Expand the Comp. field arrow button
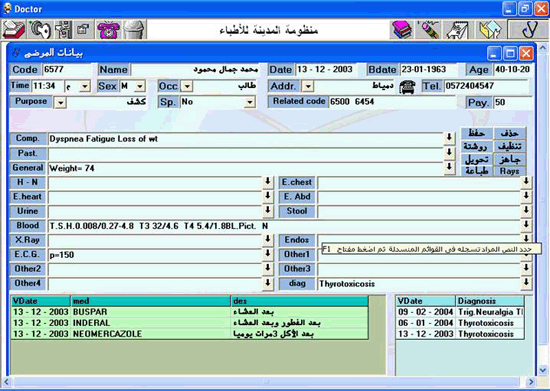550x391 pixels. coord(449,138)
